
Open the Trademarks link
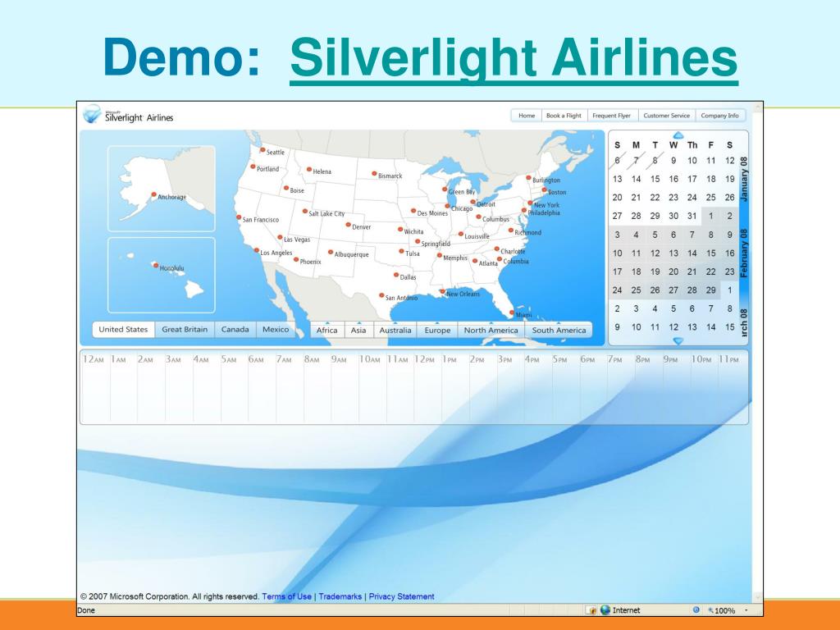pos(340,596)
